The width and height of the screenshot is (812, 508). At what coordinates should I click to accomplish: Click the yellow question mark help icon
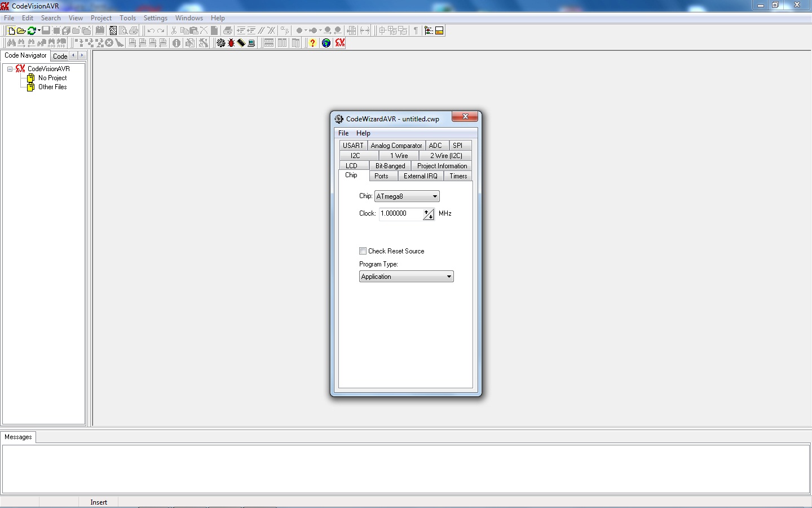(313, 43)
